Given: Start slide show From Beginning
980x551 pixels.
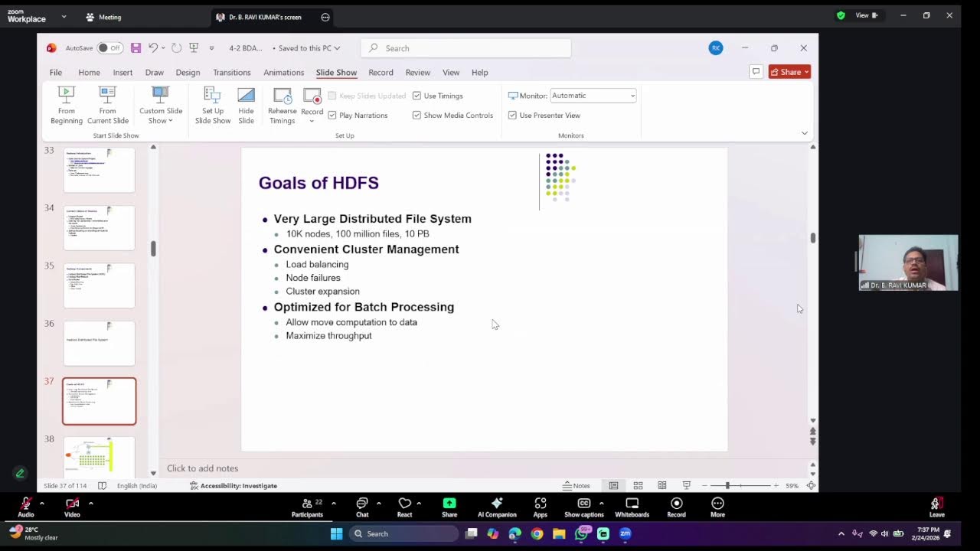Looking at the screenshot, I should tap(67, 105).
